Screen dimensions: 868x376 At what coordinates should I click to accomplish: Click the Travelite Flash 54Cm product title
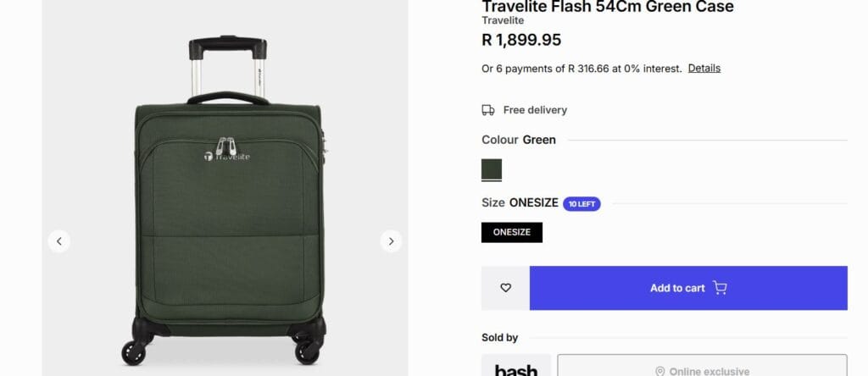(607, 7)
